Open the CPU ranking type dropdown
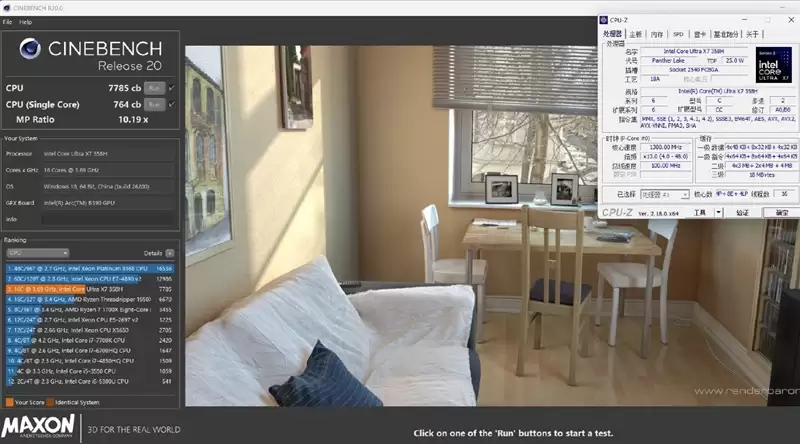 36,253
